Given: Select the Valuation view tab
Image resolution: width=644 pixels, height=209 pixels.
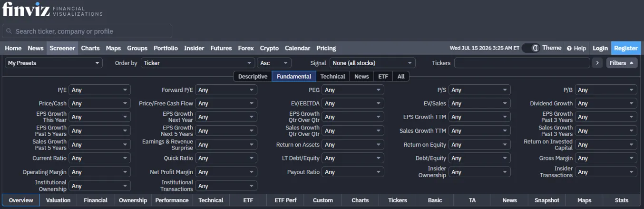Looking at the screenshot, I should [x=58, y=200].
